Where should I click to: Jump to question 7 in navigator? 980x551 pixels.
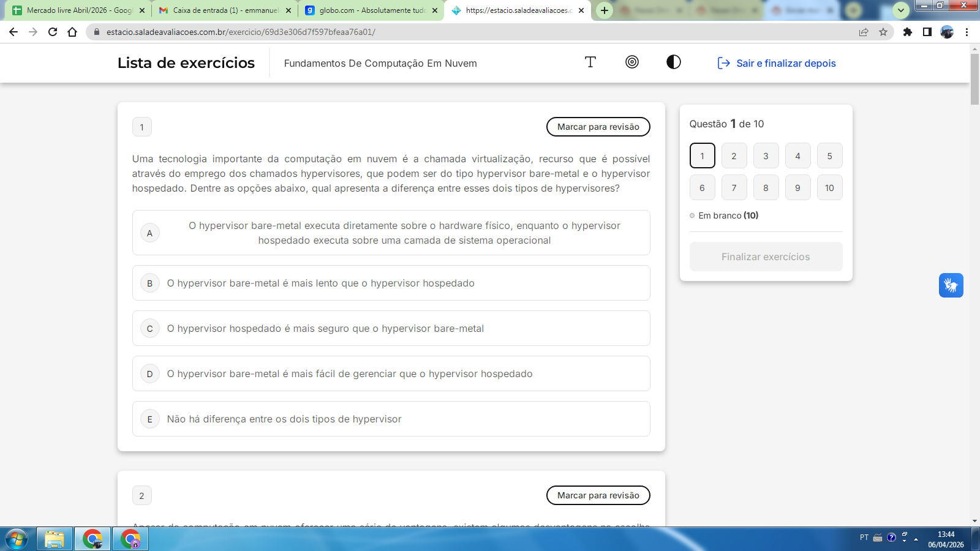[x=734, y=188]
